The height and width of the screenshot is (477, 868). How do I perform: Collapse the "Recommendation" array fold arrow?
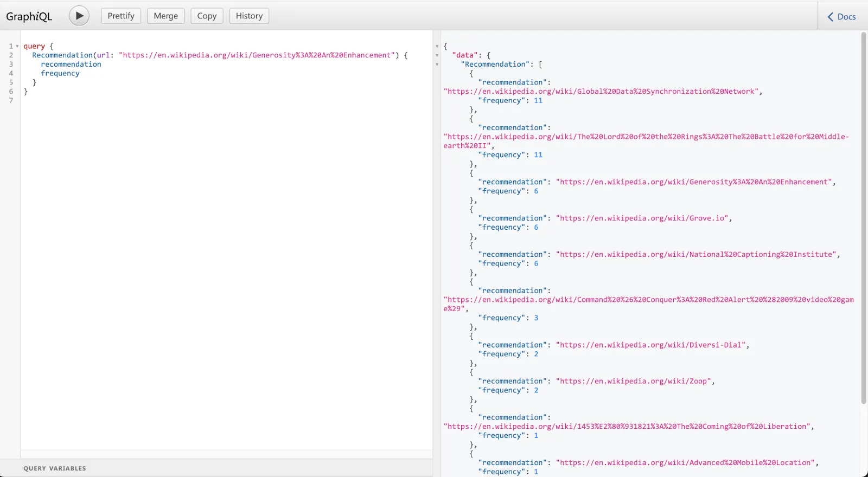[x=437, y=65]
